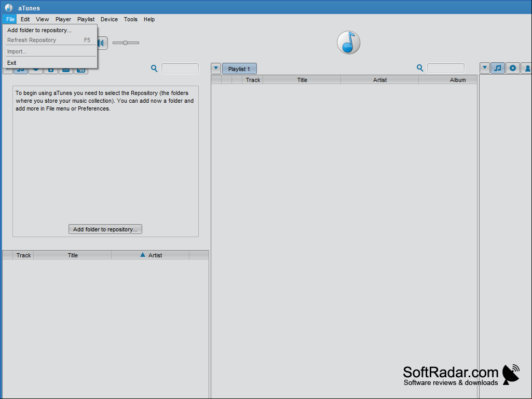Click the large blue music note logo
The image size is (532, 399).
(x=348, y=43)
